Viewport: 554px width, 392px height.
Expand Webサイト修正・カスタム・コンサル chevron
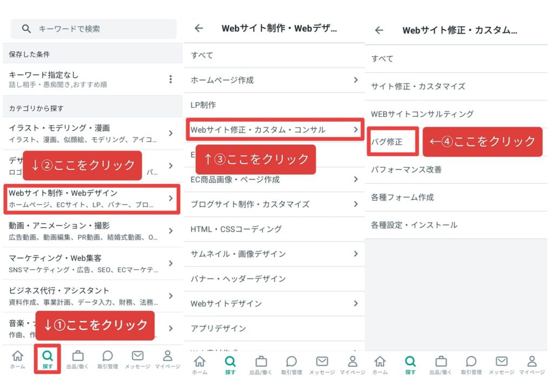pos(356,130)
